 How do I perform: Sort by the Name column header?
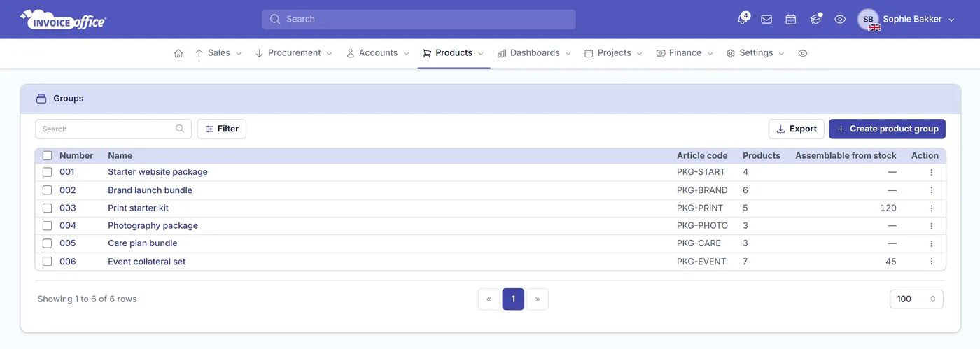(x=120, y=156)
